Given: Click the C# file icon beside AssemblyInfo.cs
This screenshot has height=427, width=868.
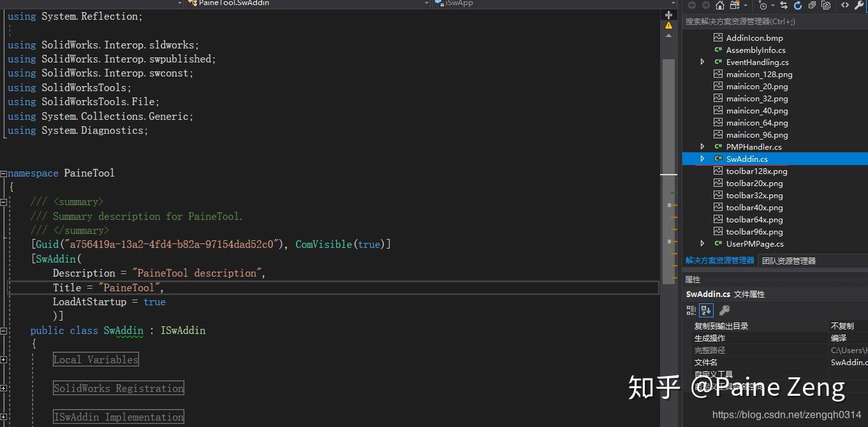Looking at the screenshot, I should click(717, 50).
